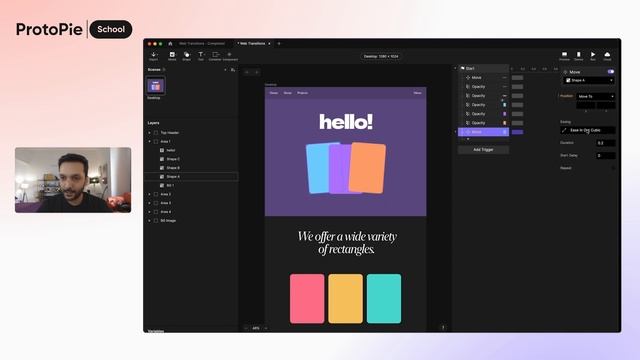Toggle the Repeat option
Image resolution: width=640 pixels, height=360 pixels.
click(613, 168)
